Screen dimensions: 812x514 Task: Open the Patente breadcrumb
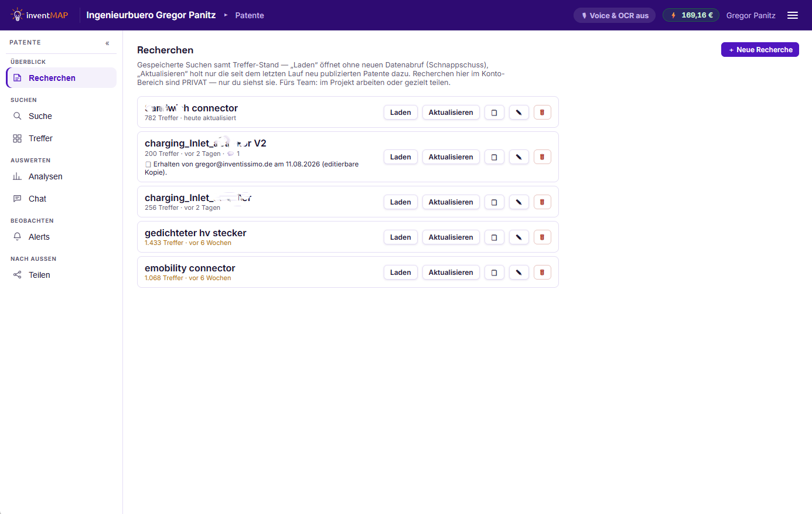(250, 15)
